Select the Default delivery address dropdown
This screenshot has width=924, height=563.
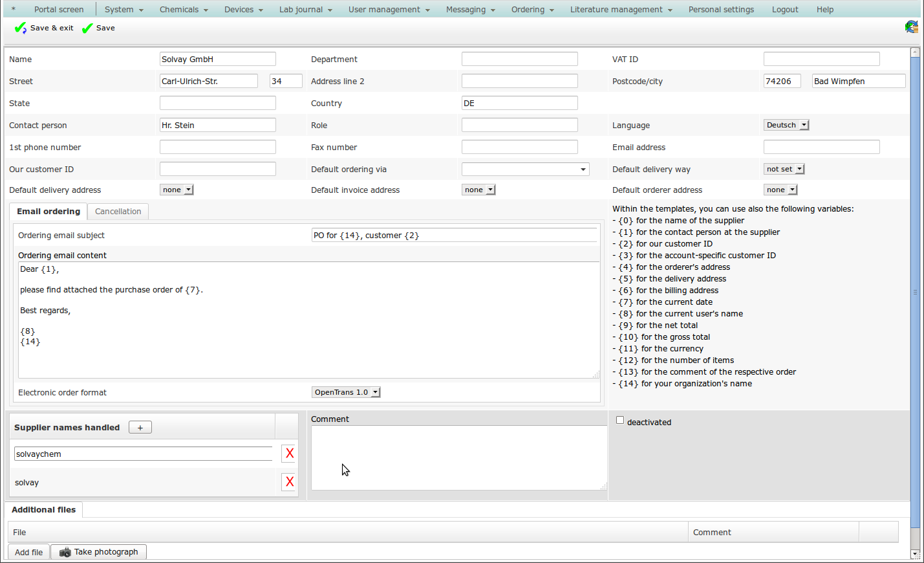pyautogui.click(x=177, y=190)
